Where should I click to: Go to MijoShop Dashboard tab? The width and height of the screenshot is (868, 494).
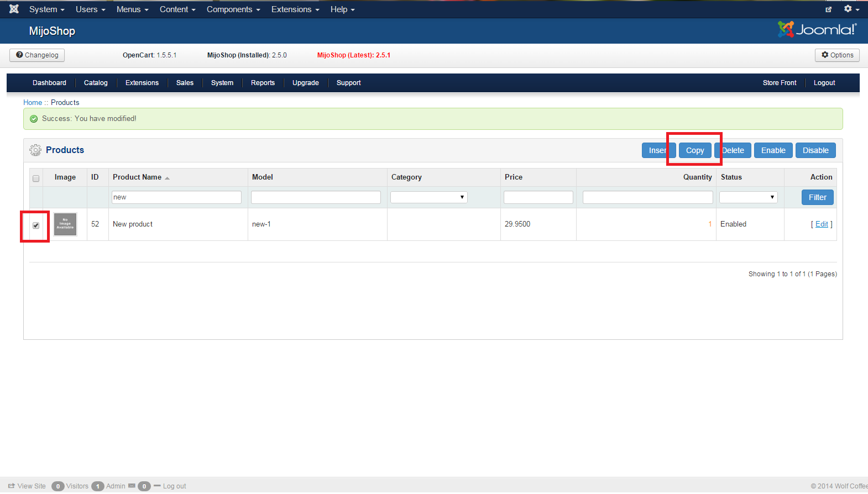pos(49,83)
